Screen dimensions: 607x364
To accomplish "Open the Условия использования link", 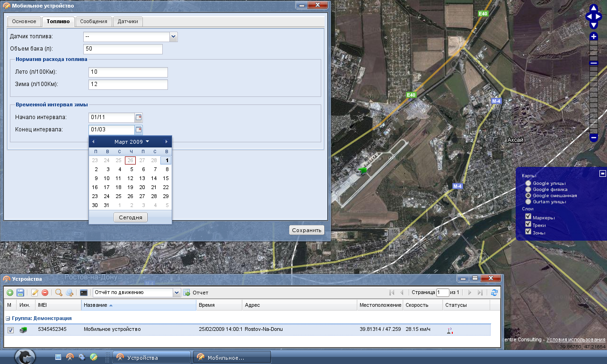I will pyautogui.click(x=576, y=339).
